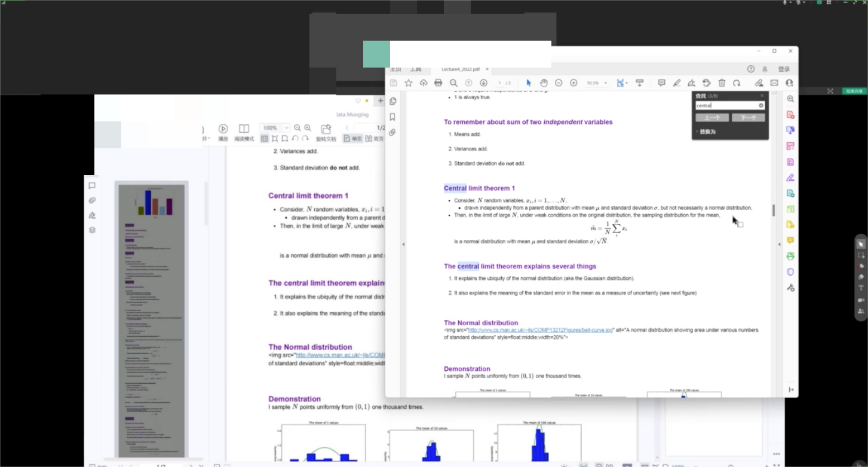Toggle single page view (单页)
The width and height of the screenshot is (868, 467).
[353, 139]
